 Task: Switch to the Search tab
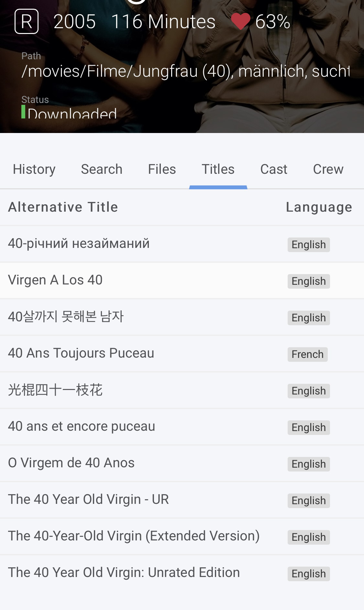[x=102, y=169]
